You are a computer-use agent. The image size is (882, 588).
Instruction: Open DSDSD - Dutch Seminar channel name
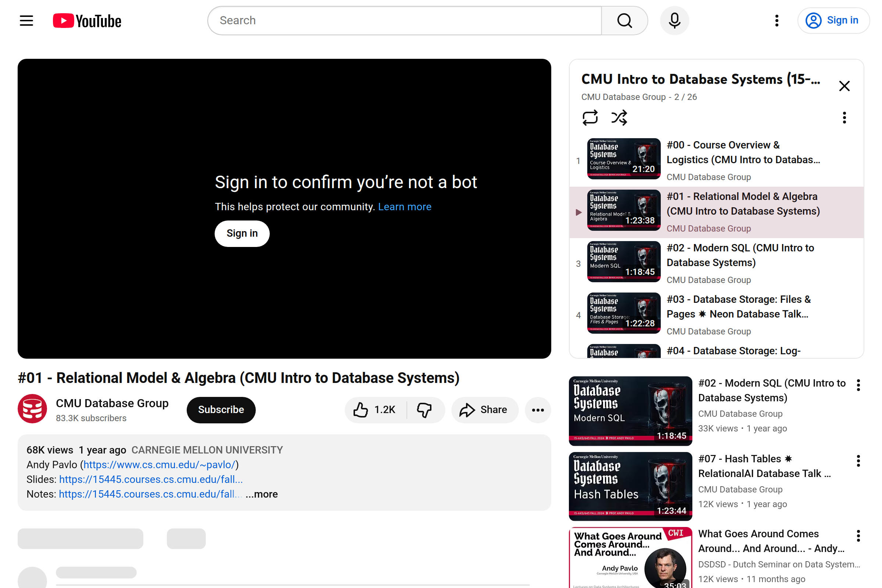[x=779, y=564]
